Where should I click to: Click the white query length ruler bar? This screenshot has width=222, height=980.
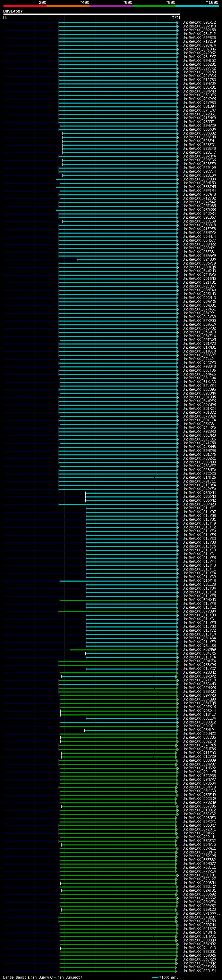[91, 14]
